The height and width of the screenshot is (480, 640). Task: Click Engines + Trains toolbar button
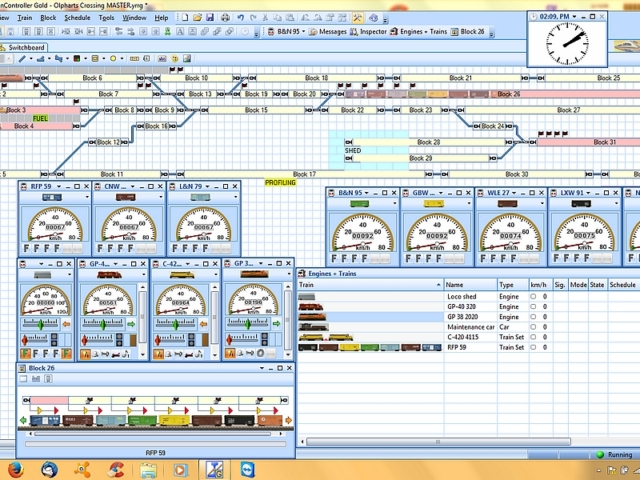pyautogui.click(x=418, y=31)
